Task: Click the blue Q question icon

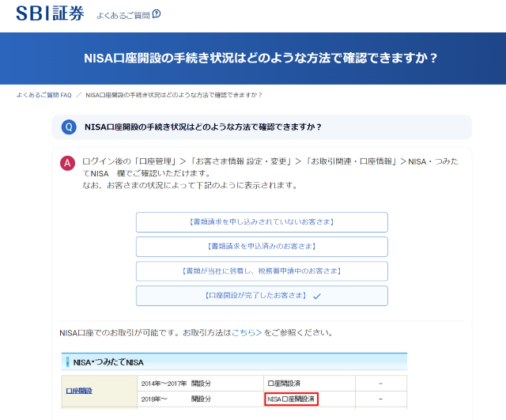Action: (69, 127)
